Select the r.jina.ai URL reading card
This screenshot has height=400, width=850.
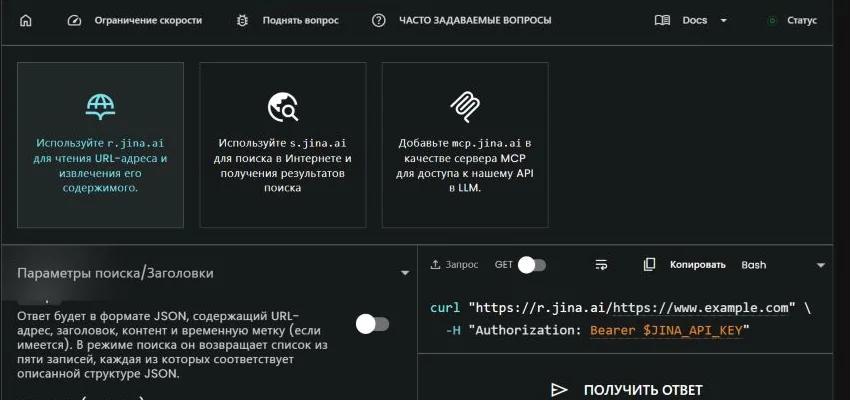pos(100,145)
